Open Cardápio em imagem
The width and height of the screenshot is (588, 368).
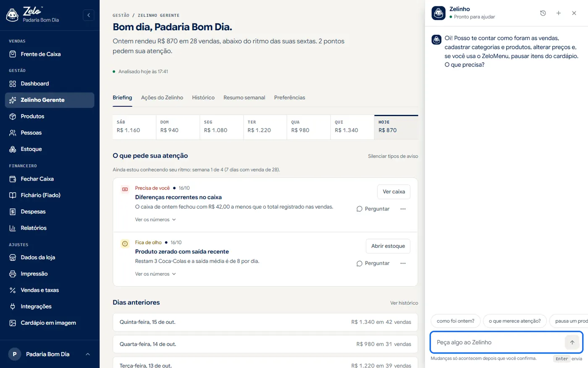(50, 323)
